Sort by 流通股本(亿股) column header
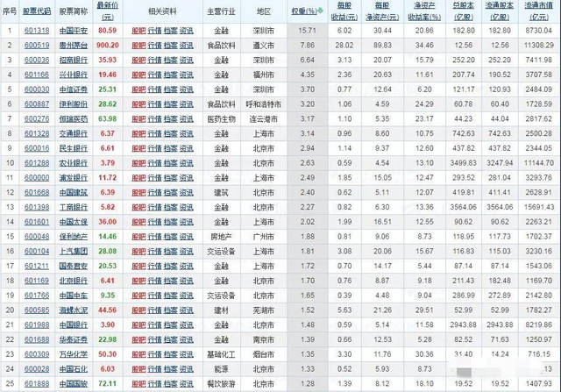 click(x=500, y=11)
